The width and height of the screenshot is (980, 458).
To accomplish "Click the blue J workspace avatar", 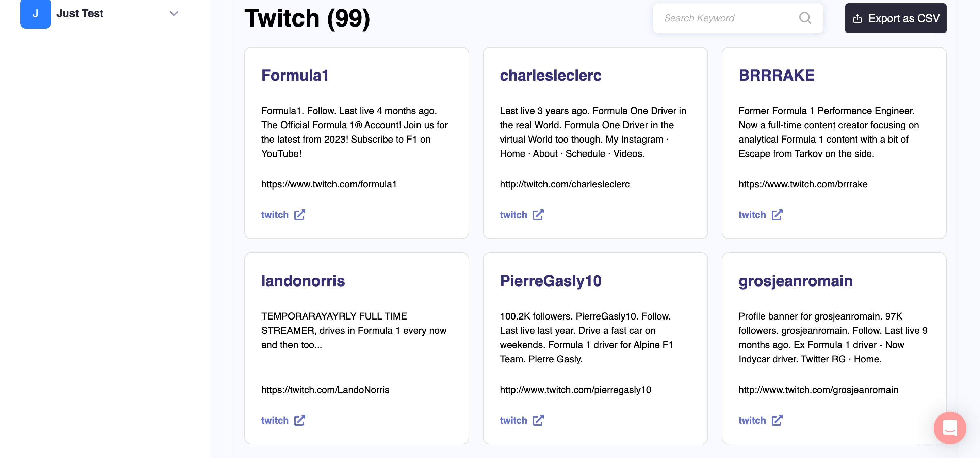I will 35,14.
